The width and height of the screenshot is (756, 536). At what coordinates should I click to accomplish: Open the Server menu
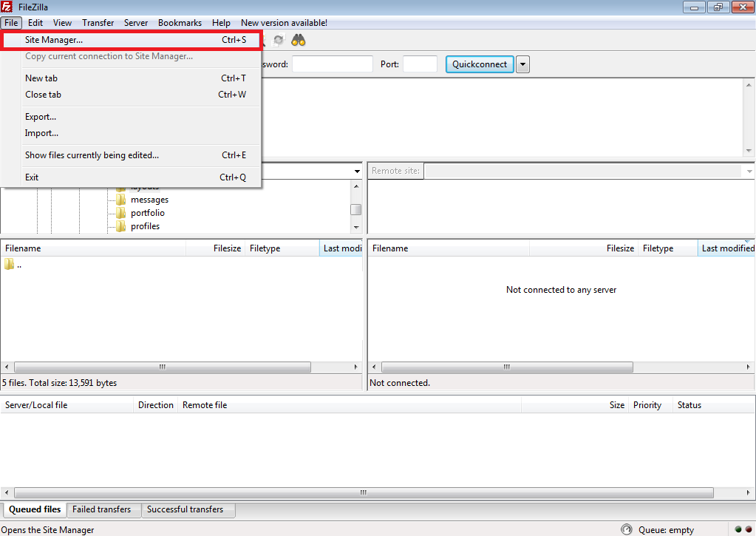pos(136,23)
